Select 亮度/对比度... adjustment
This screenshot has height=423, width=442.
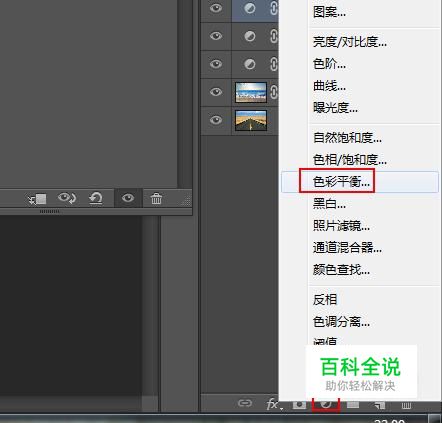click(350, 42)
